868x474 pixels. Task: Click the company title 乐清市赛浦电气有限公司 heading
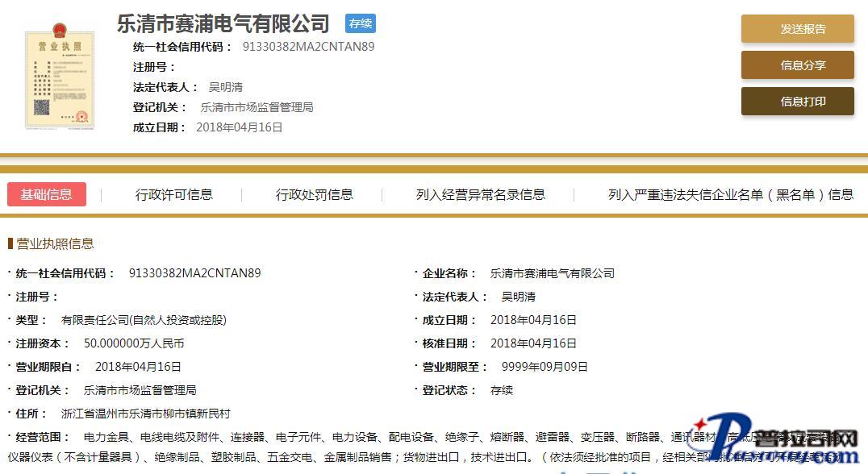pos(223,23)
